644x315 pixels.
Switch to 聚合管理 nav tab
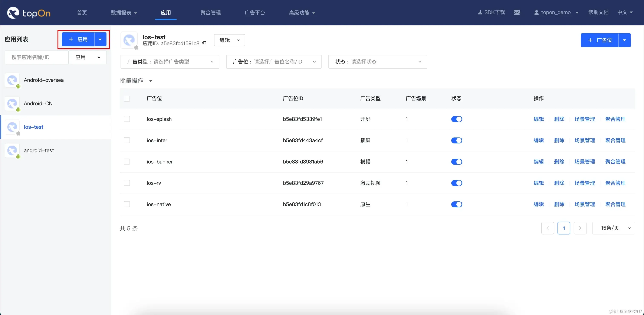(210, 13)
